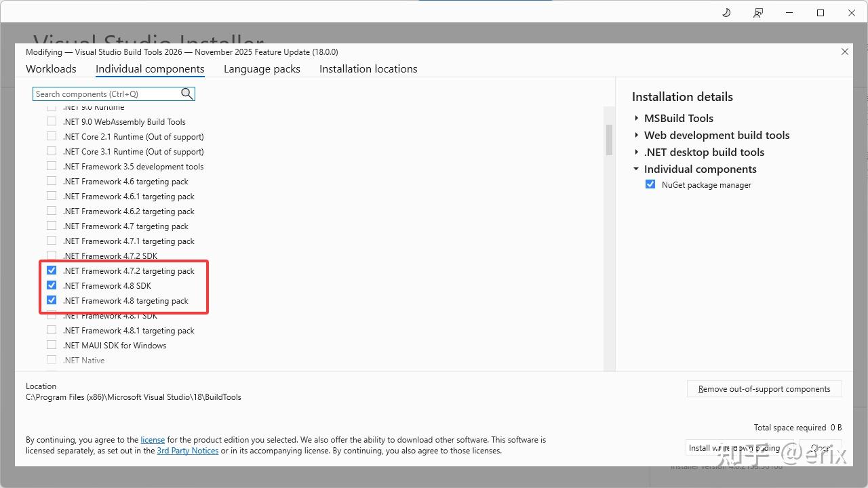Select the Individual components tab

pyautogui.click(x=150, y=68)
